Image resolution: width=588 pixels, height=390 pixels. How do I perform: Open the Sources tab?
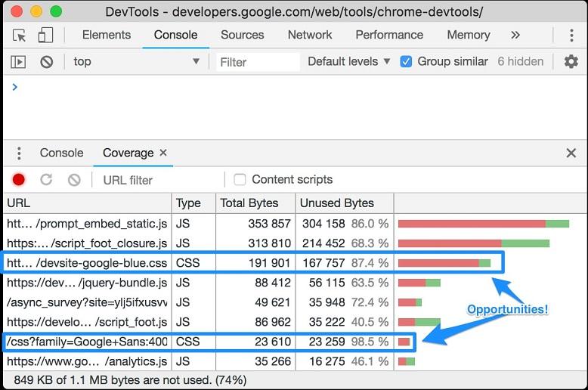point(242,35)
